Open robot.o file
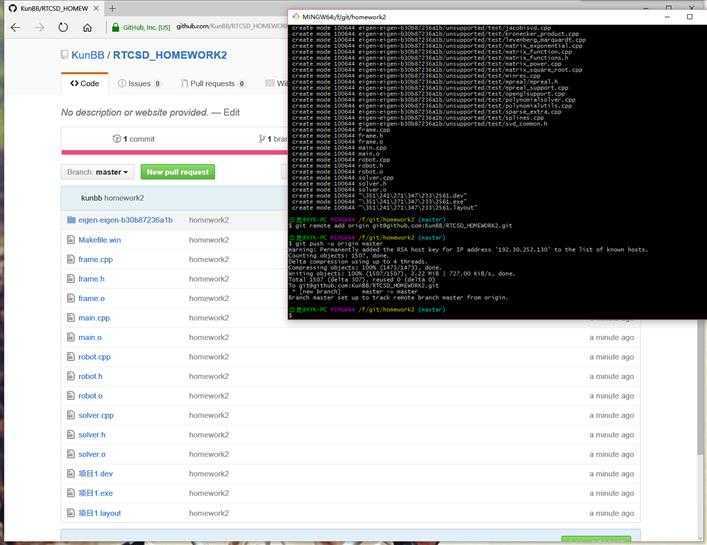Screen dimensions: 707x545 91,396
